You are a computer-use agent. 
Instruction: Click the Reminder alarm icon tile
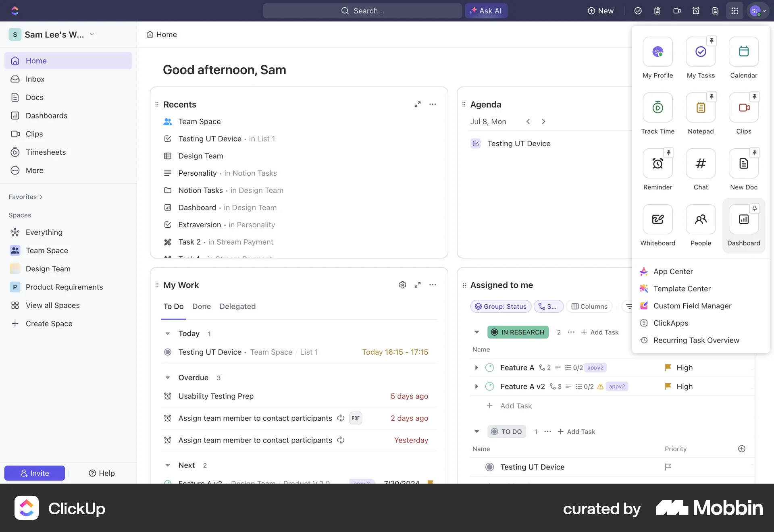click(x=657, y=164)
